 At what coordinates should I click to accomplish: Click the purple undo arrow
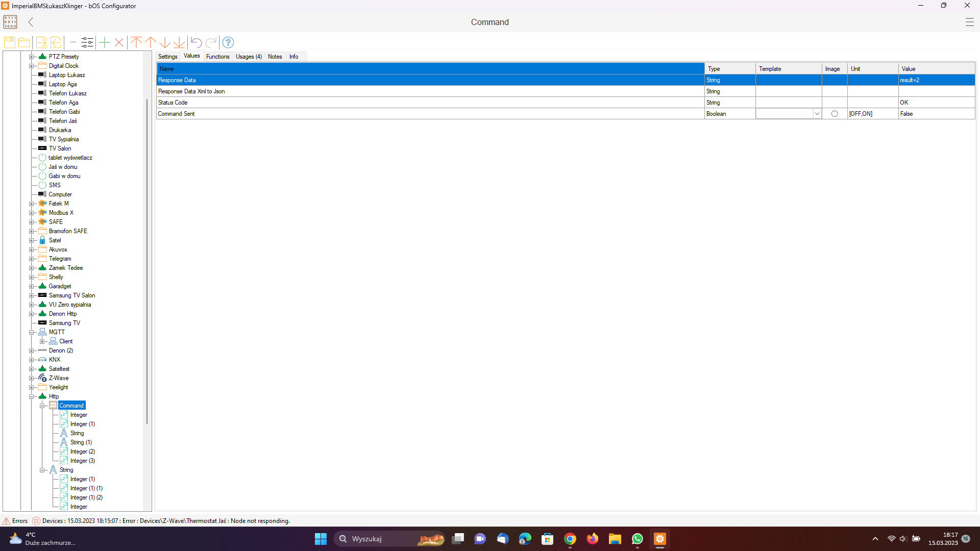click(197, 42)
